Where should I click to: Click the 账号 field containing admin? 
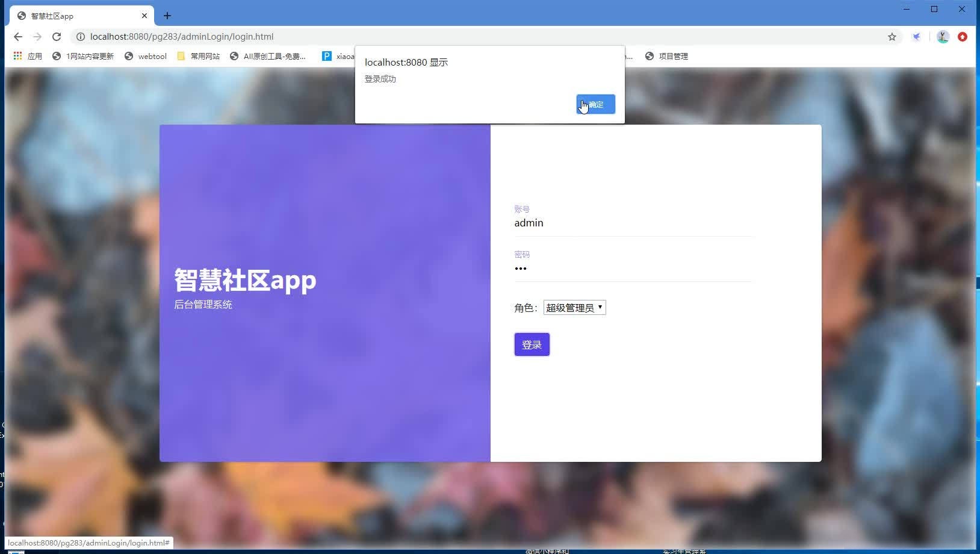point(633,223)
